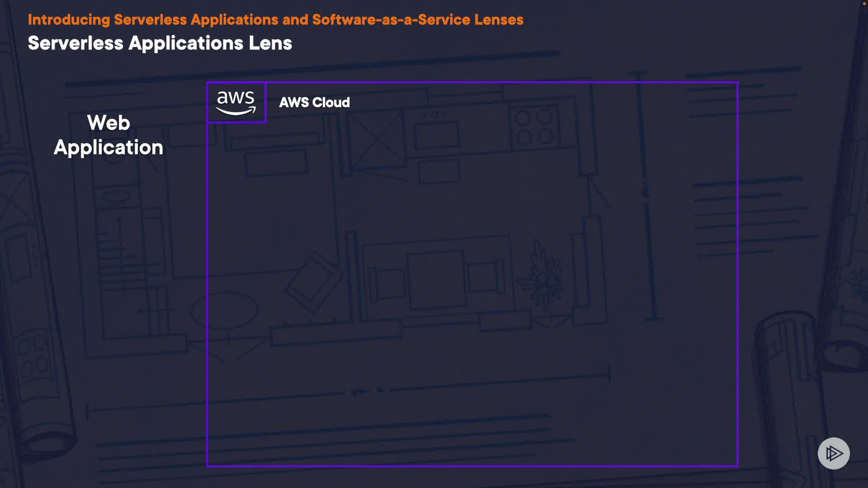The height and width of the screenshot is (488, 868).
Task: Select the AWS Cloud label text
Action: coord(314,103)
